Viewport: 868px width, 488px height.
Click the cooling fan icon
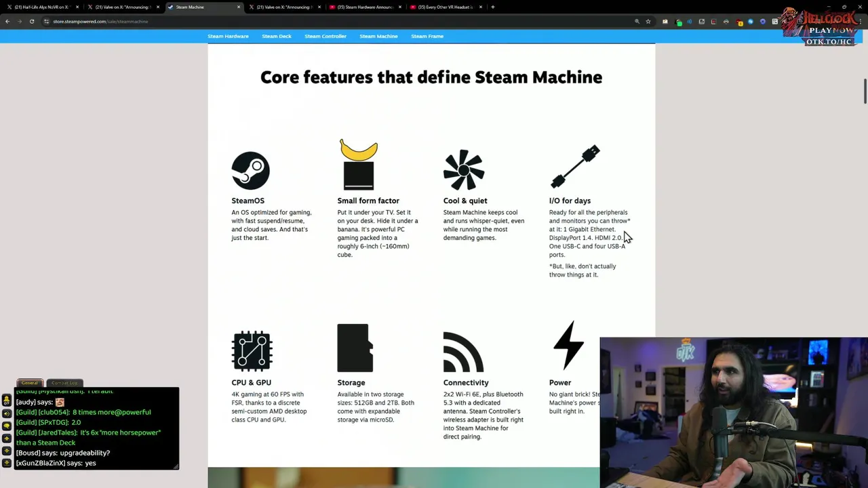(464, 170)
